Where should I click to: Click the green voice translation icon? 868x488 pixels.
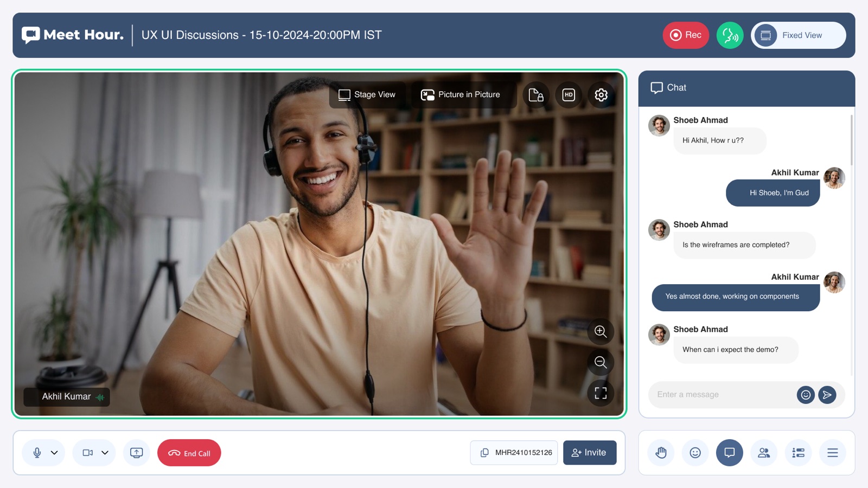click(x=730, y=35)
